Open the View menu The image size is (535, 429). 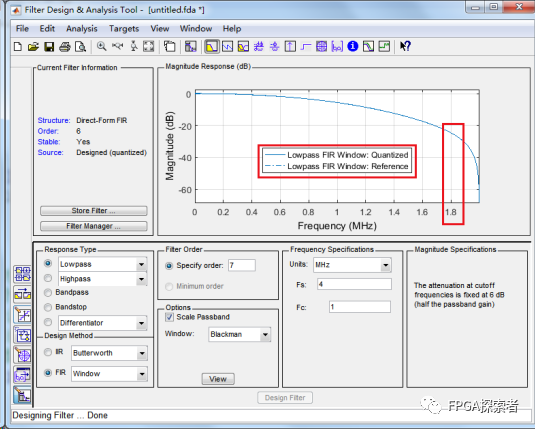coord(160,28)
